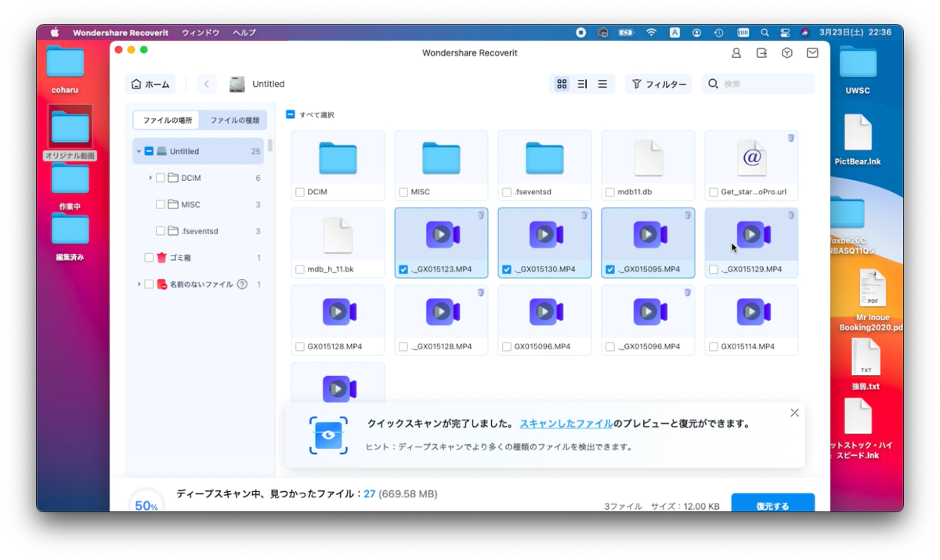
Task: Switch to plain list view icon
Action: click(602, 84)
